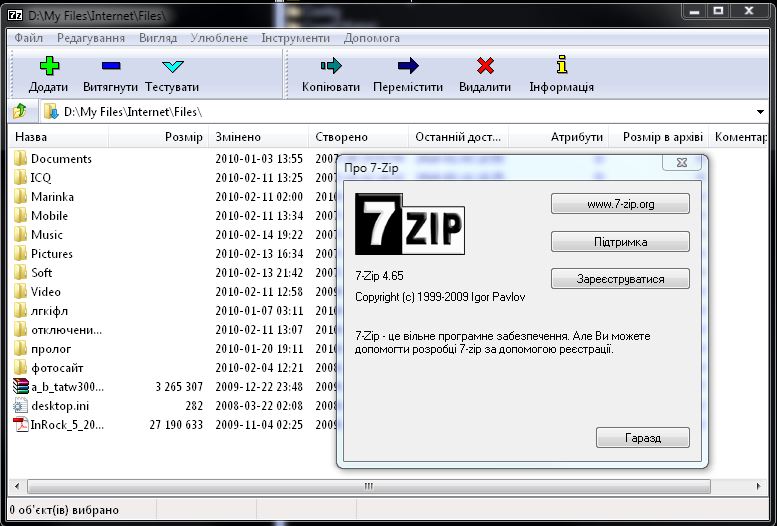The image size is (777, 526).
Task: Click the Marinka folder icon
Action: pos(20,196)
